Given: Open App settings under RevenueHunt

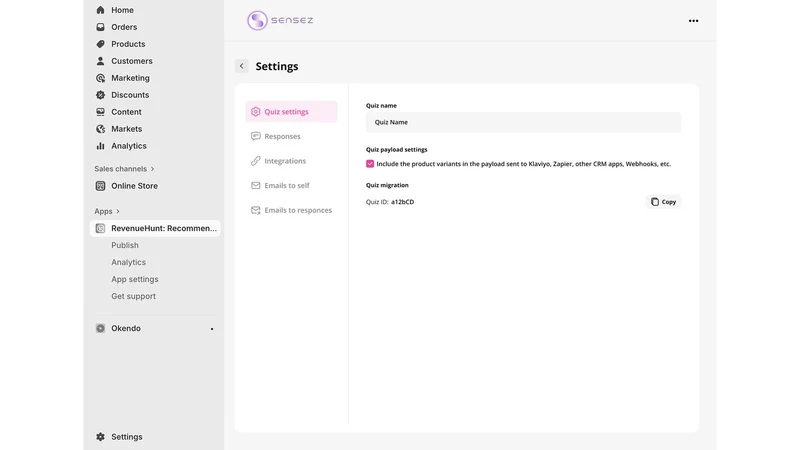Looking at the screenshot, I should pyautogui.click(x=135, y=279).
